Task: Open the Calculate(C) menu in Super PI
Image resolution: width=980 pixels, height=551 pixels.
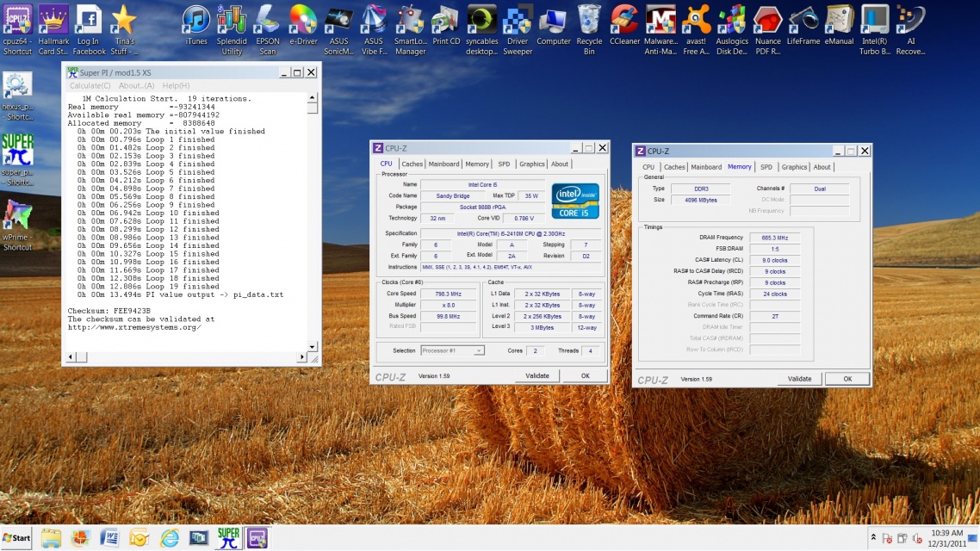Action: coord(90,86)
